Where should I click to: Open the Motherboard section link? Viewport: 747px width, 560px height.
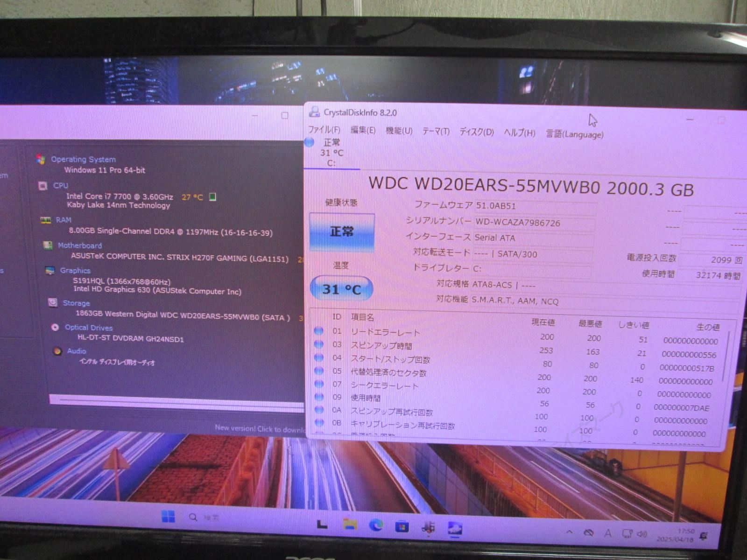(x=80, y=245)
